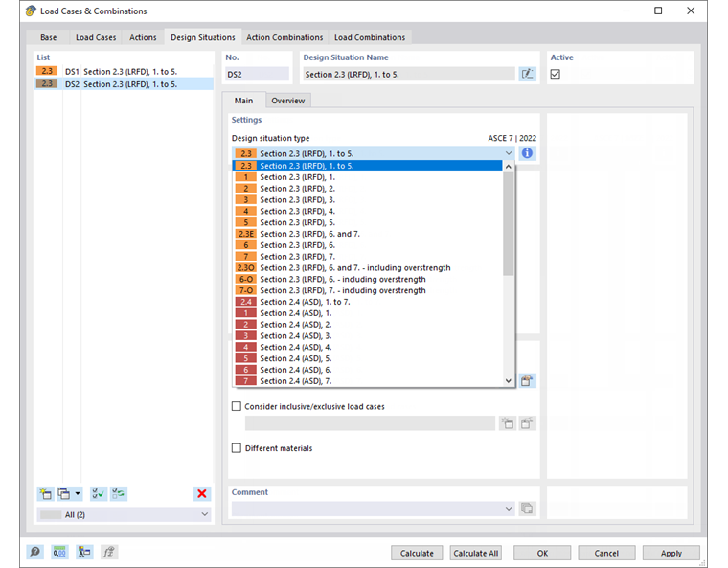728x568 pixels.
Task: Choose Section 2.3 (LRFD), 6. and 7. option
Action: [367, 234]
